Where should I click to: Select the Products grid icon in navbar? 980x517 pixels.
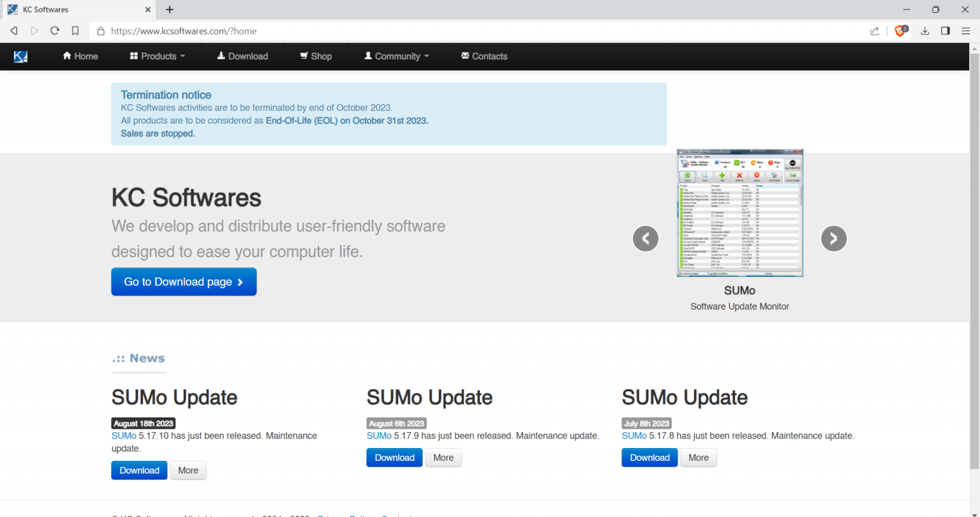(x=133, y=56)
